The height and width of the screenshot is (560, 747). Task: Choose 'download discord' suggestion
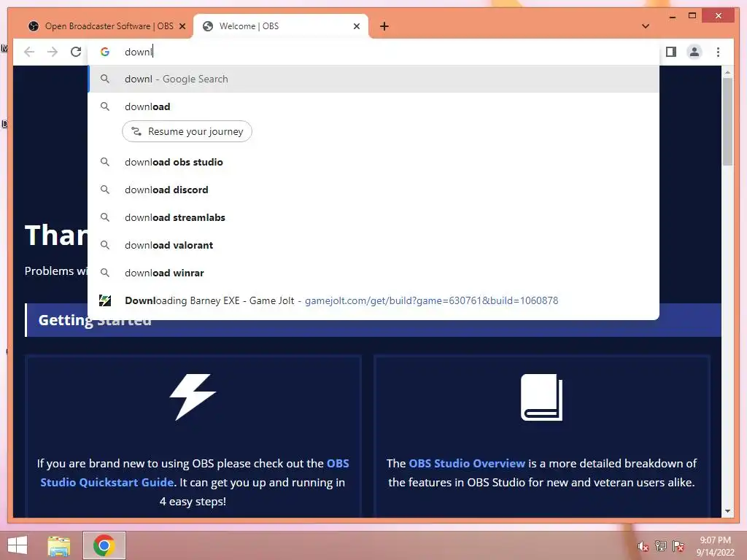point(373,190)
